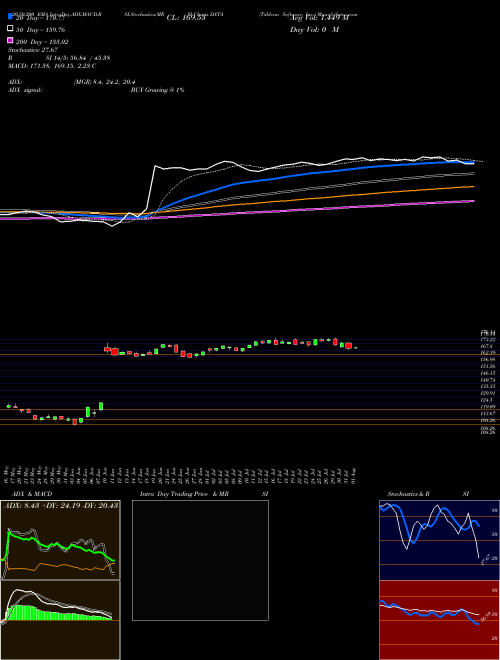This screenshot has height=660, width=500.
Task: Click the 'ADX: 8.43 +DY: 24.19 -DY: 20.43' header
Action: click(x=61, y=506)
